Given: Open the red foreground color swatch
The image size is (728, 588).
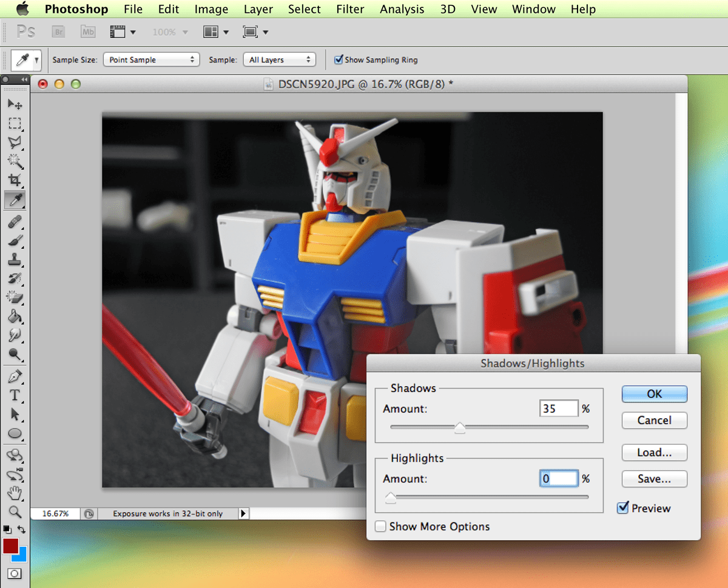Looking at the screenshot, I should coord(9,545).
